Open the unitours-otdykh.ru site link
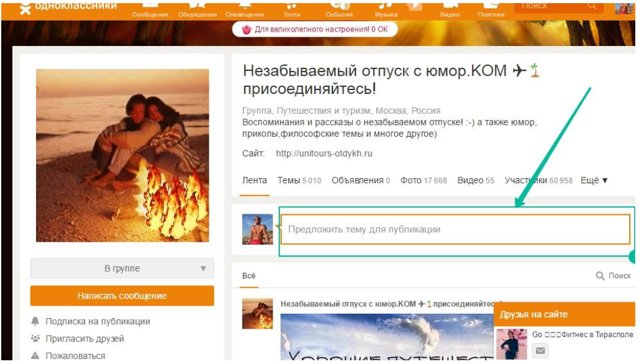 pos(324,153)
